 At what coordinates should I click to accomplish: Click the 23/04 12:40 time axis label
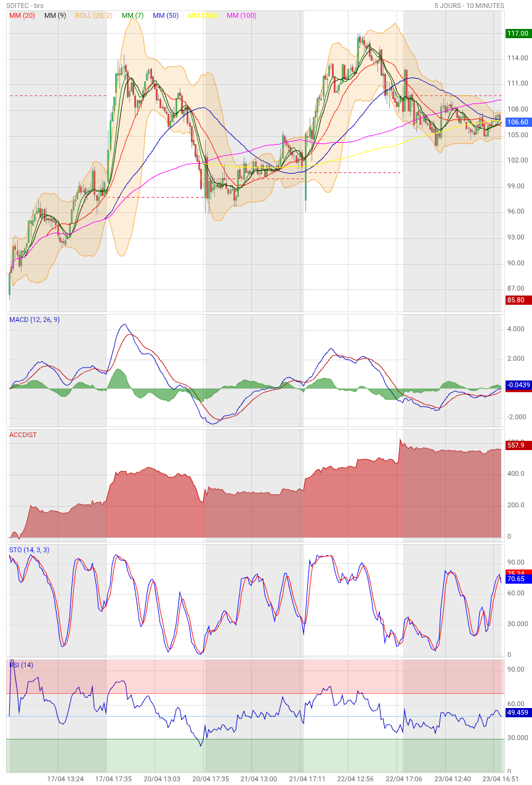(452, 779)
